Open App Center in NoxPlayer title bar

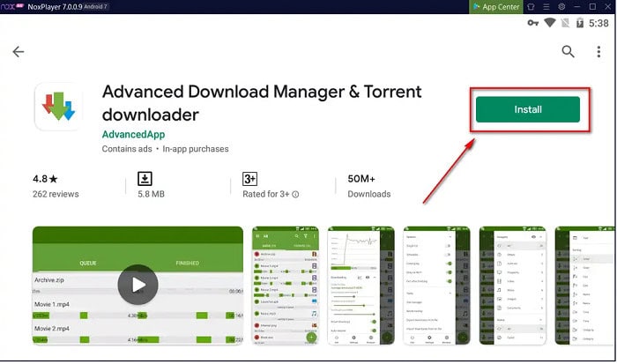(495, 7)
